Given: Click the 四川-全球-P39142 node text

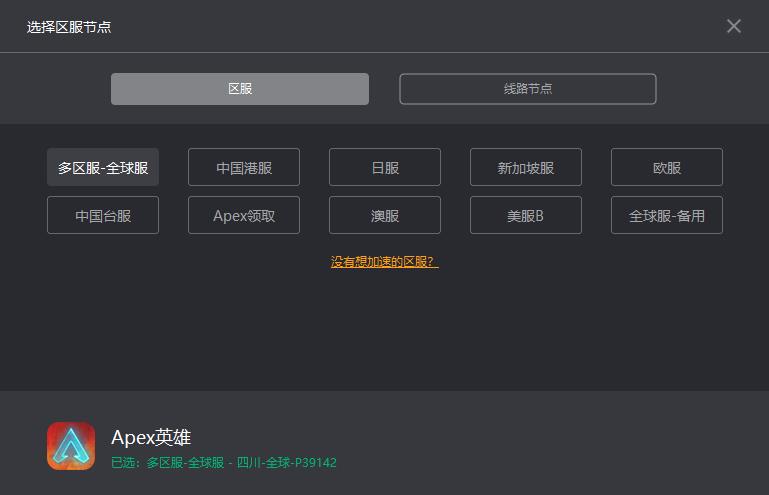Looking at the screenshot, I should pos(287,463).
